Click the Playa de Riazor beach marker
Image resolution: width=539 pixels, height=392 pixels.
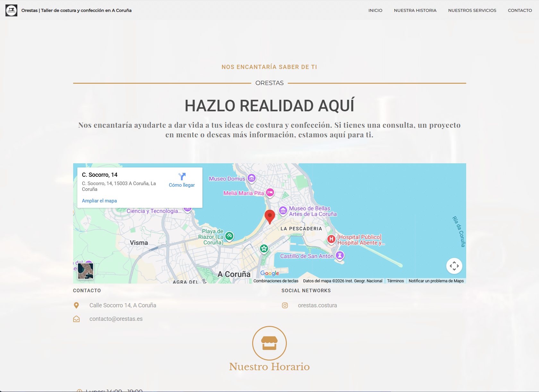[x=229, y=236]
